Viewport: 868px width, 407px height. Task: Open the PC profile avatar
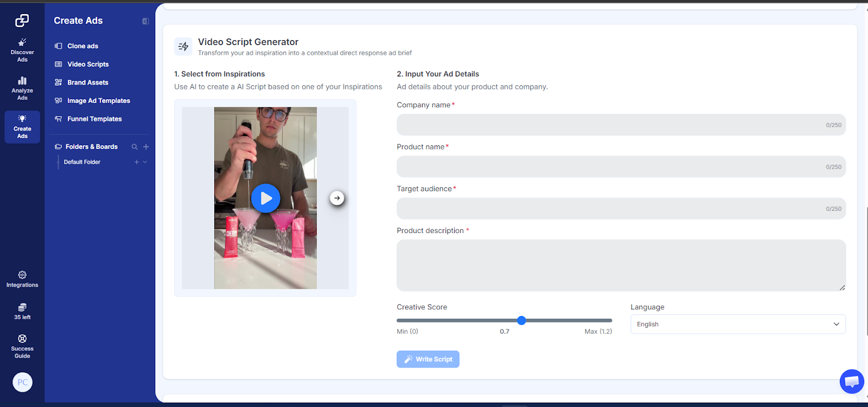click(22, 382)
